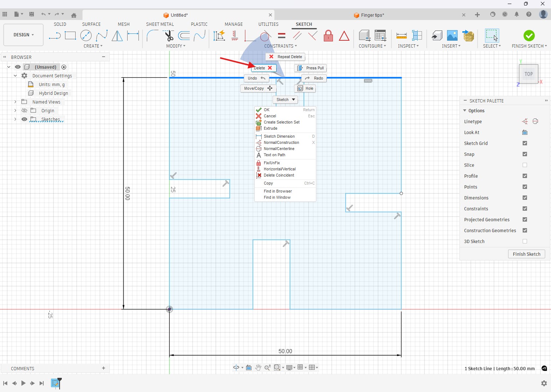Open the INSERT dropdown

point(451,46)
